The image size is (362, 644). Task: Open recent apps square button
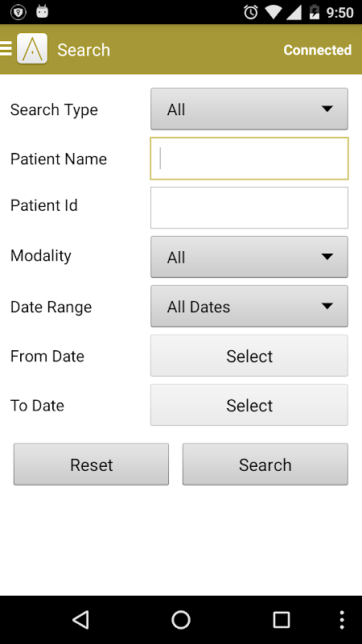[282, 619]
